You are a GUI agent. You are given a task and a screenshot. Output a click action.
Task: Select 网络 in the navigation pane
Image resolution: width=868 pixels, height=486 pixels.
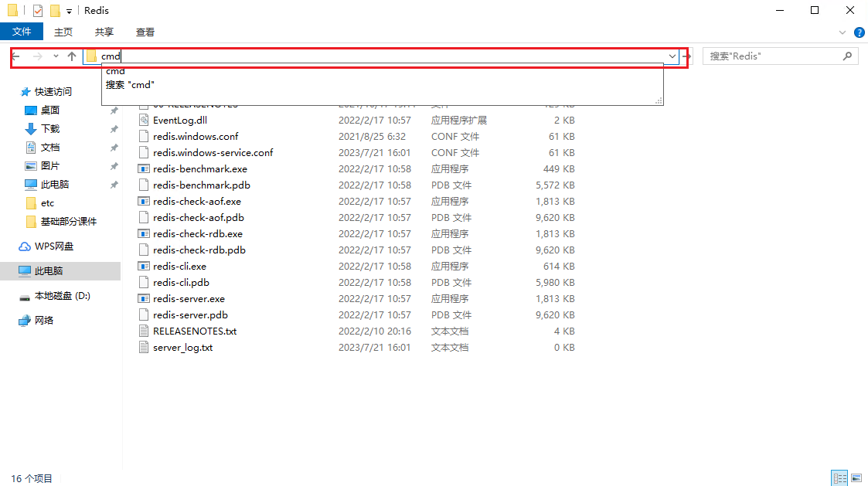(x=44, y=321)
